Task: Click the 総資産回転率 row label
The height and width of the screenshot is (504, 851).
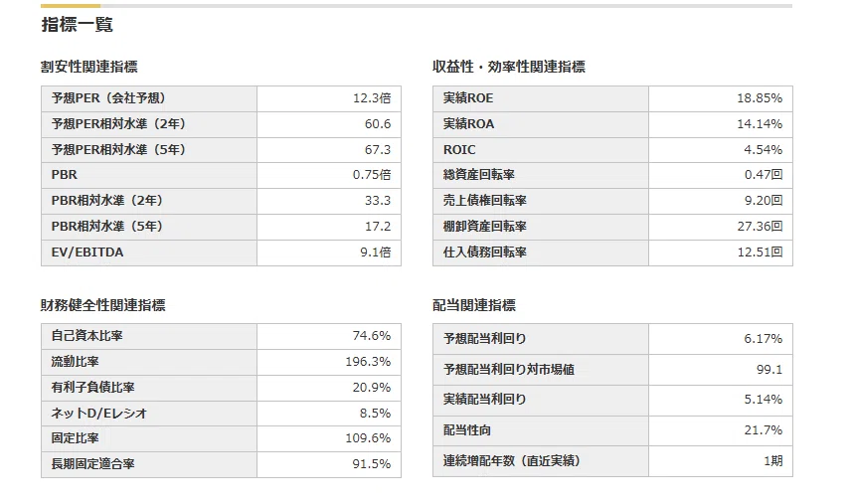Action: coord(479,175)
